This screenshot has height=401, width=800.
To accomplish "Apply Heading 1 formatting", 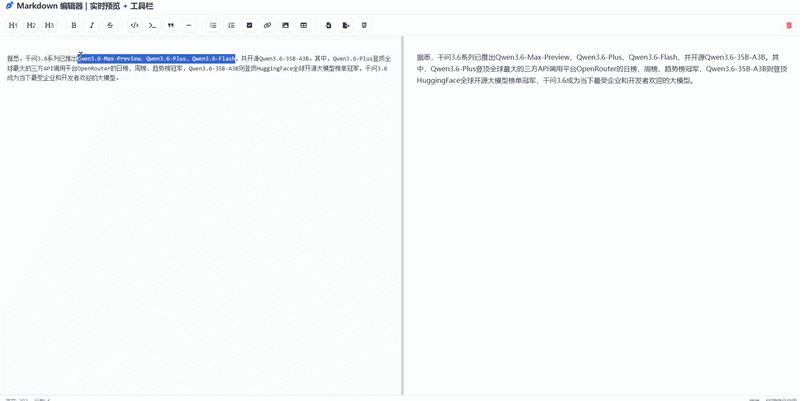I will [13, 25].
